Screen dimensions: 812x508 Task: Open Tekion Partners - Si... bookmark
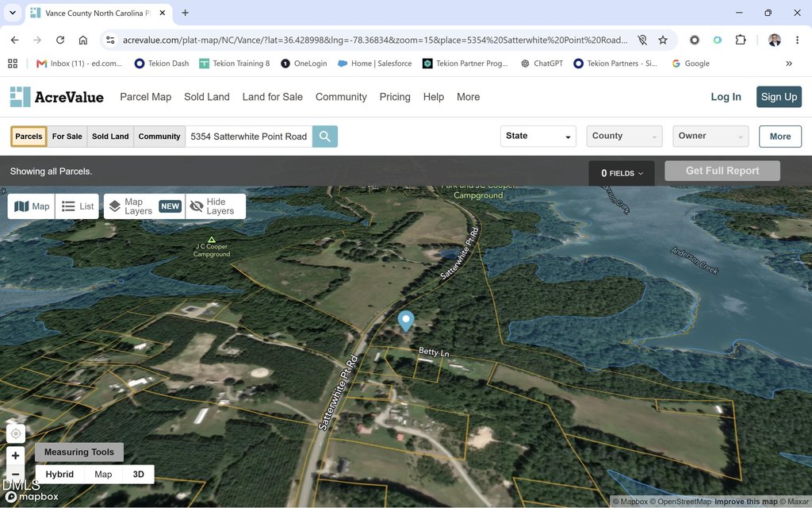tap(615, 63)
